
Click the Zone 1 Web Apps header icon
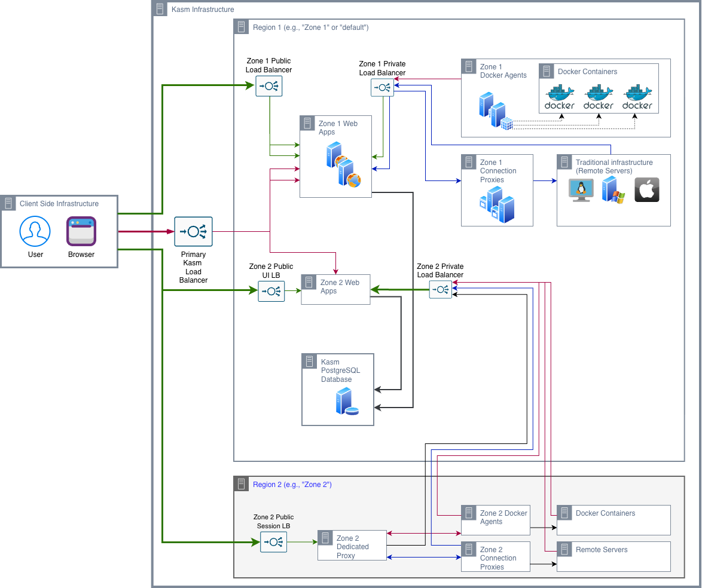pyautogui.click(x=307, y=123)
